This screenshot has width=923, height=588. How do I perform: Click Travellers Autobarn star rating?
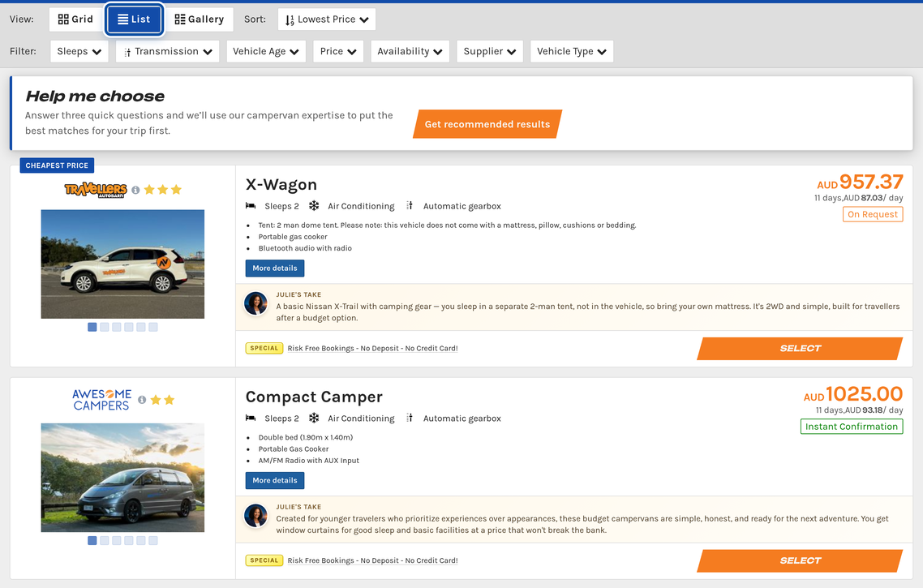click(163, 190)
